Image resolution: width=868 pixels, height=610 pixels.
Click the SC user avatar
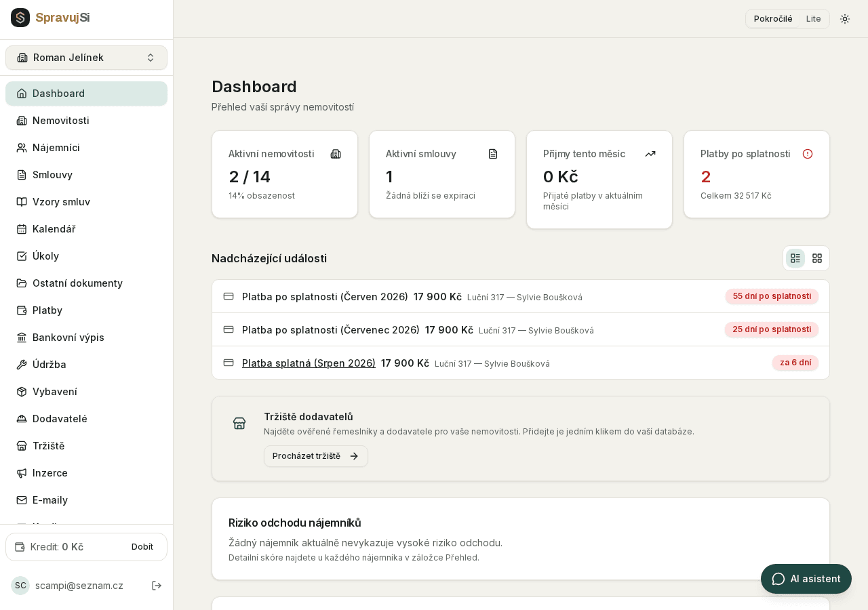pyautogui.click(x=20, y=586)
